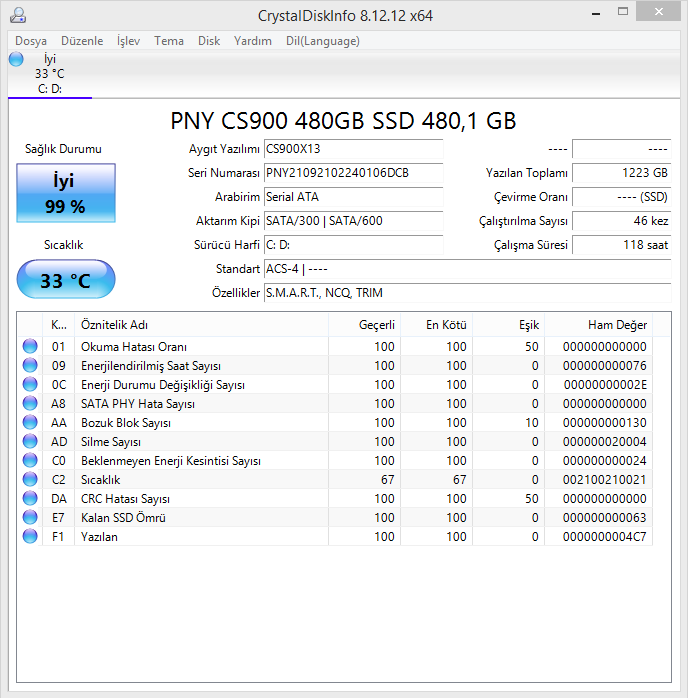The image size is (688, 698).
Task: Click status orb for Kalan SSD Ömrü row
Action: [30, 517]
